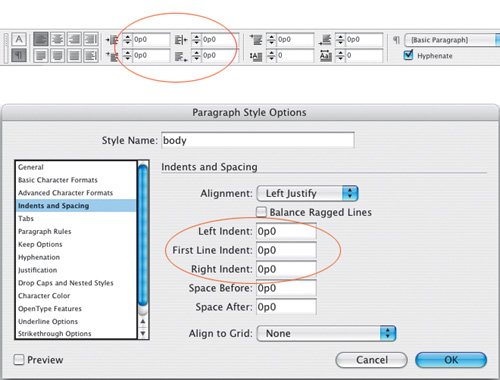The width and height of the screenshot is (500, 380).
Task: Select Indents and Spacing category
Action: click(76, 206)
